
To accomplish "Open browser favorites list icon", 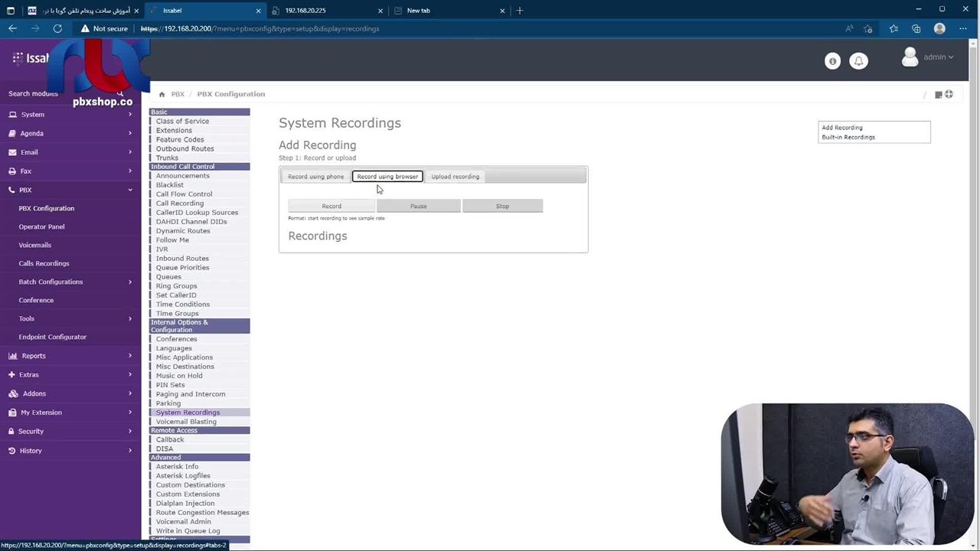I will pos(893,28).
